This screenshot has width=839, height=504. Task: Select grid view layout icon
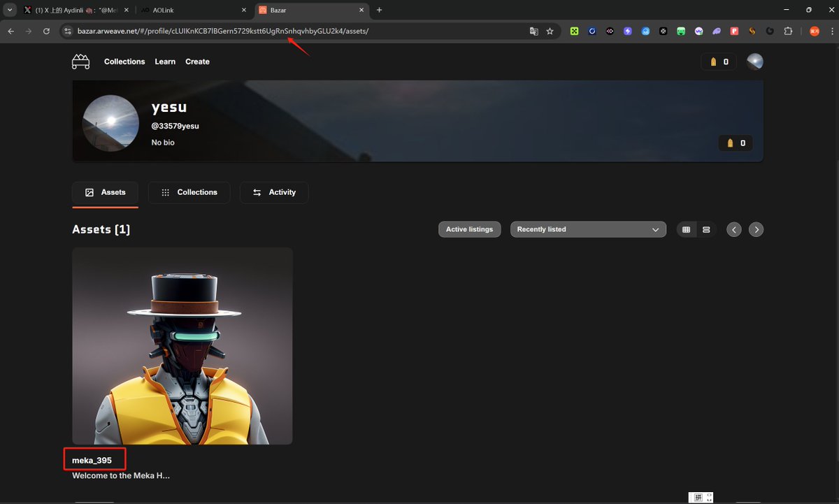pos(686,229)
